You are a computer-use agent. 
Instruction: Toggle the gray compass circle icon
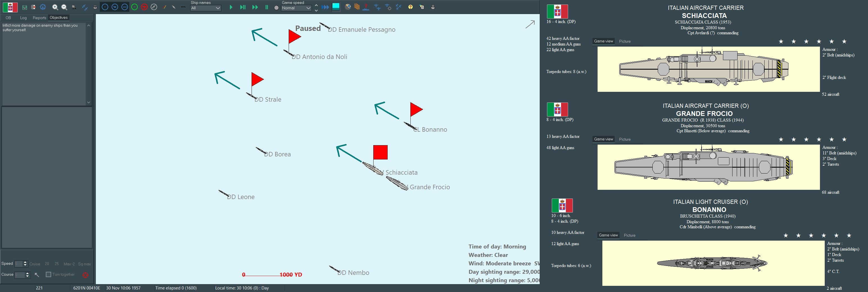point(154,7)
